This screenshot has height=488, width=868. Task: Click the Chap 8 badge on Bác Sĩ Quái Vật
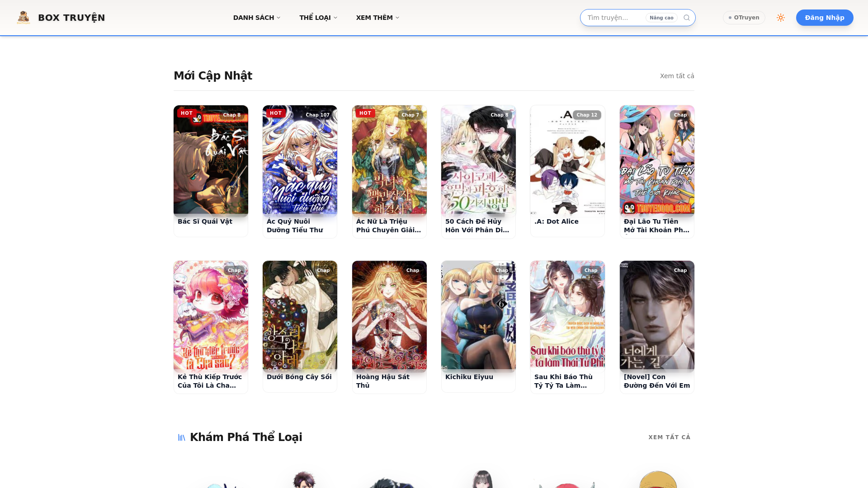click(232, 115)
